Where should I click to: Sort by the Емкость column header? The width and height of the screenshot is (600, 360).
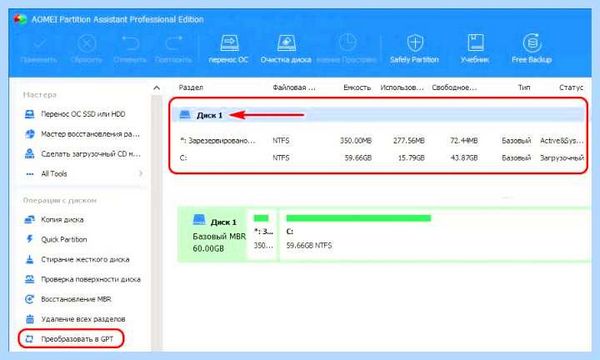tap(357, 88)
